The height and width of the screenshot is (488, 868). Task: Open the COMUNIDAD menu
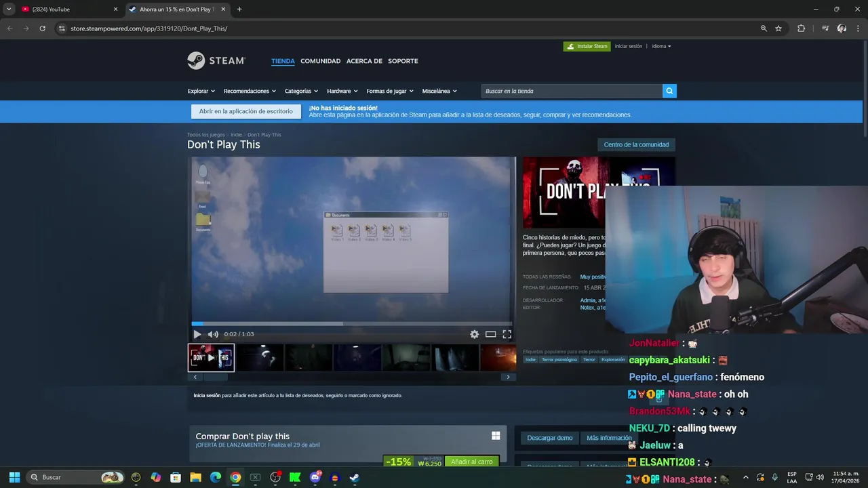(x=321, y=61)
